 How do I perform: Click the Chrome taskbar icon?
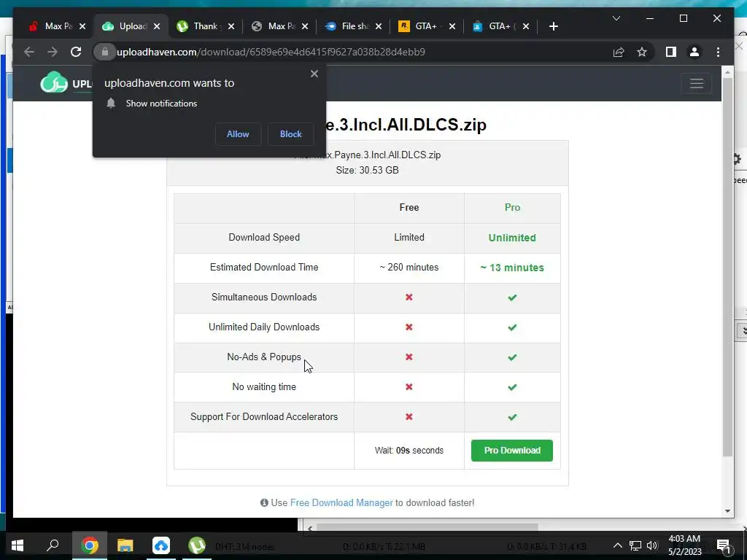point(89,545)
